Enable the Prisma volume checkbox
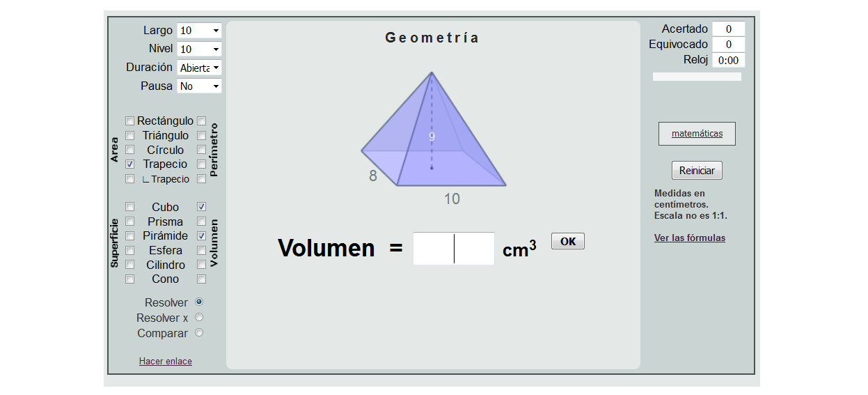The image size is (868, 395). pyautogui.click(x=201, y=222)
